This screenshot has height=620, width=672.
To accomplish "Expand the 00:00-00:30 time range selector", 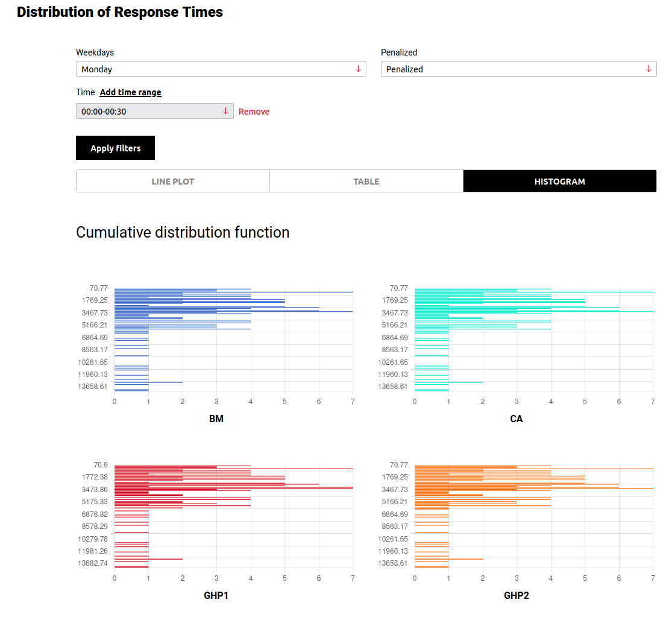I will (x=154, y=111).
